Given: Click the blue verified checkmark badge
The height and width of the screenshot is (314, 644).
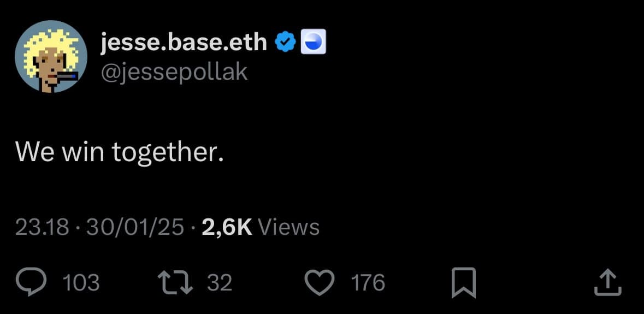Looking at the screenshot, I should pyautogui.click(x=285, y=42).
